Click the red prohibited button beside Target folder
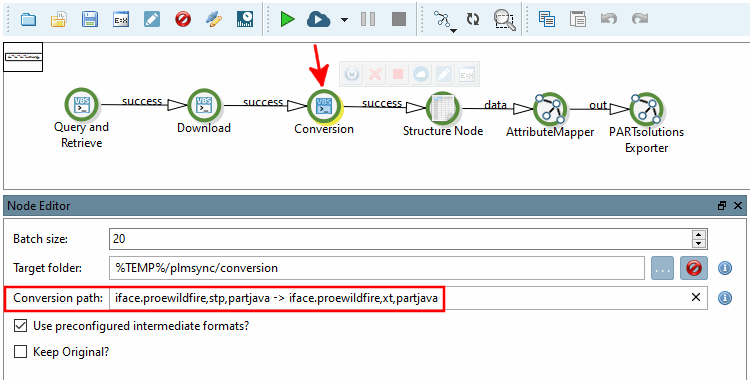 pos(694,268)
